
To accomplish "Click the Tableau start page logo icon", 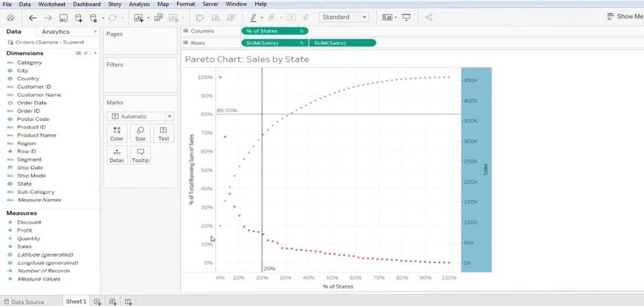I will click(10, 17).
